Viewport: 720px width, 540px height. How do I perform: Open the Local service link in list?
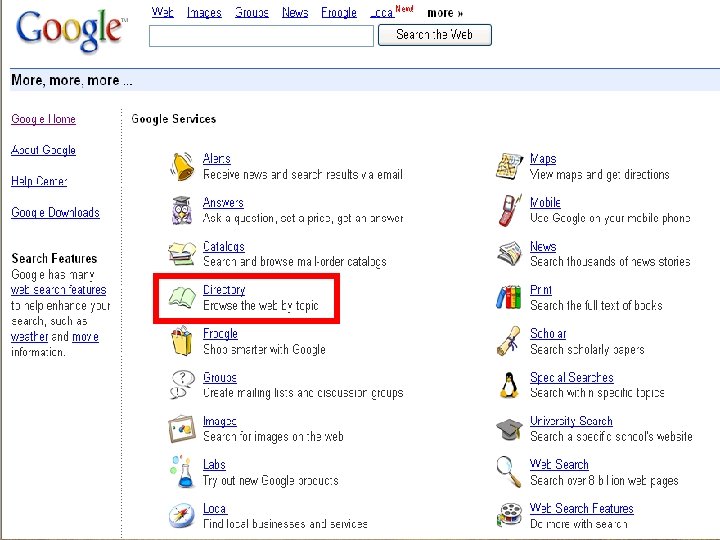click(x=215, y=509)
